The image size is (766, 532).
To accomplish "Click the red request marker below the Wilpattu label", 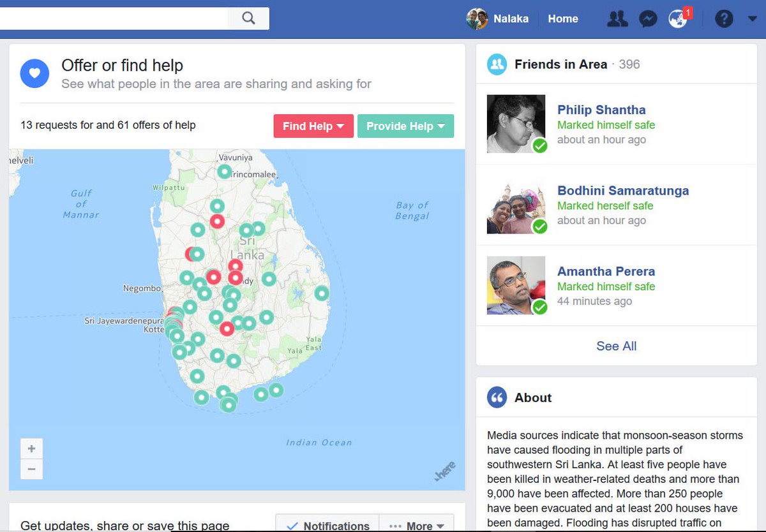I will pyautogui.click(x=217, y=221).
